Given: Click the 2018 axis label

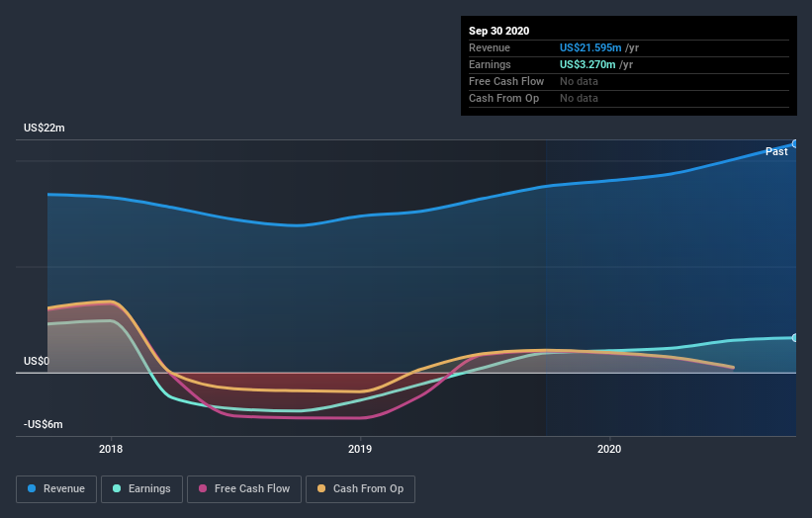Looking at the screenshot, I should pyautogui.click(x=111, y=449).
